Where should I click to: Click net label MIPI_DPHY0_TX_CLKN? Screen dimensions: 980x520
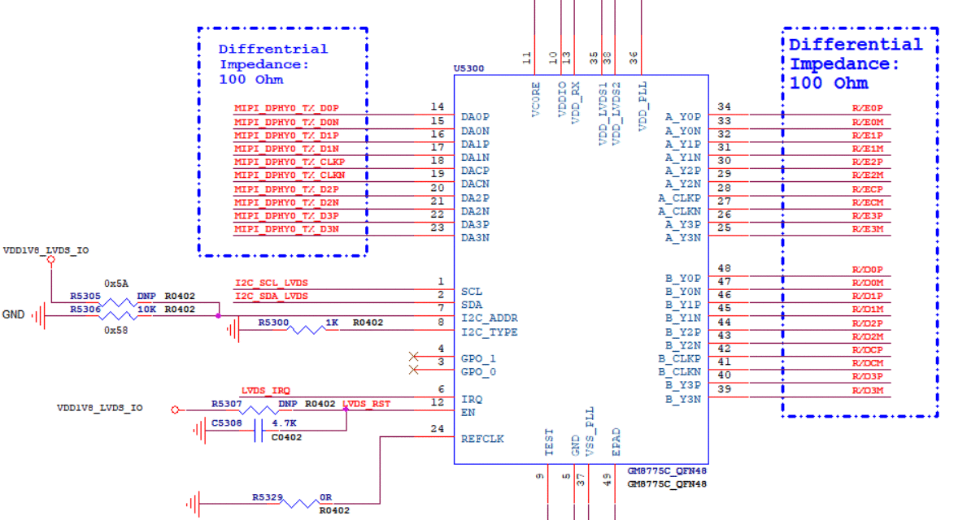click(x=290, y=175)
